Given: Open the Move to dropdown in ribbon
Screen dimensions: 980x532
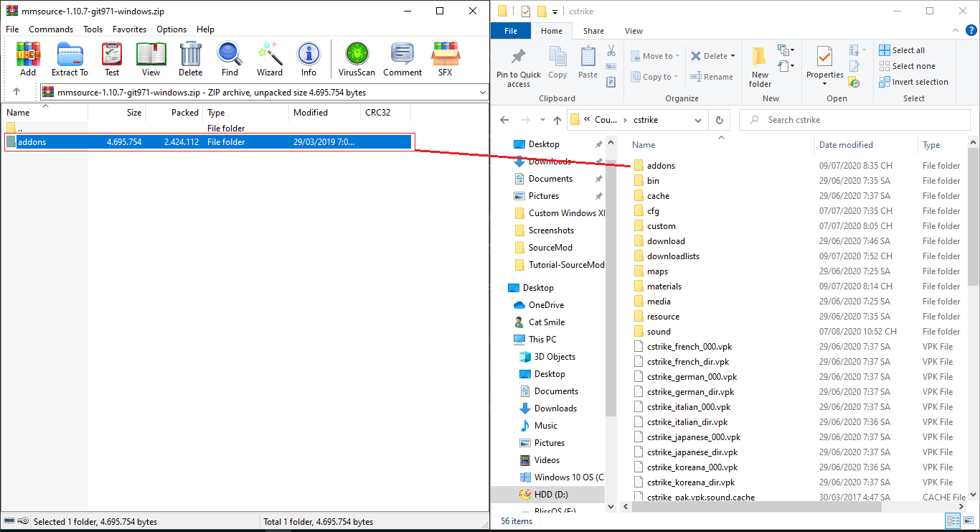Looking at the screenshot, I should click(x=656, y=56).
